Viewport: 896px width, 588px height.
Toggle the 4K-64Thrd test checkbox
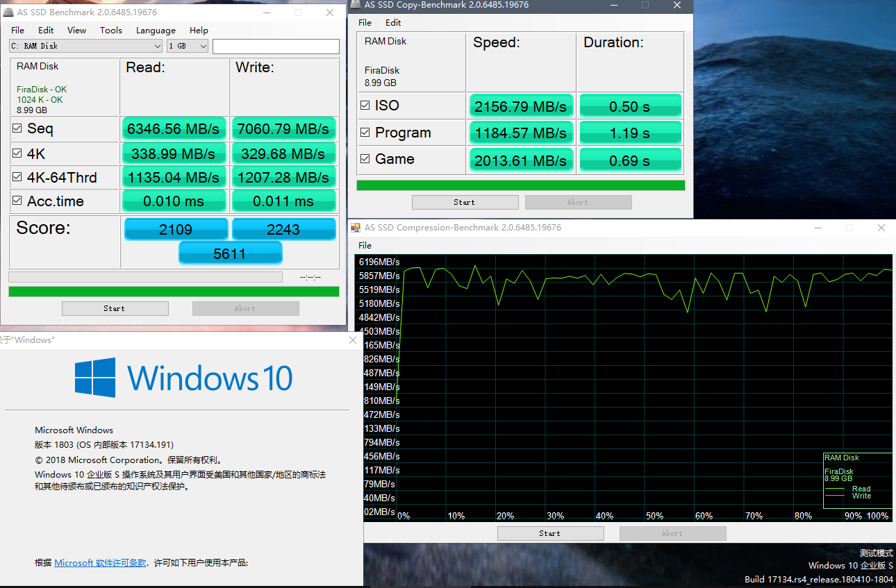[x=17, y=177]
